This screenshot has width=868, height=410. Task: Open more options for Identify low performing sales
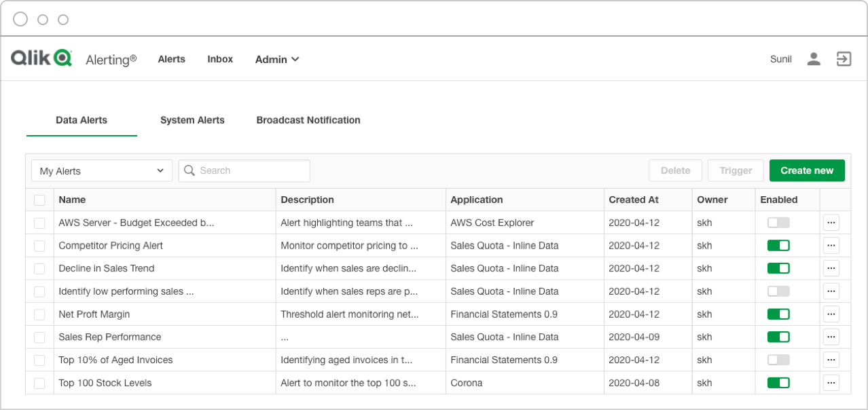tap(831, 291)
